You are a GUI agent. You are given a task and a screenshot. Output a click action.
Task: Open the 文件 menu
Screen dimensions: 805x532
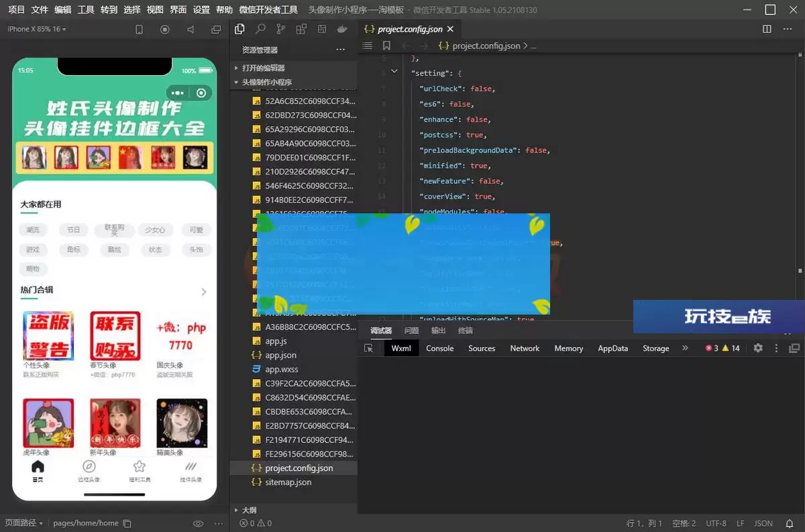(40, 9)
